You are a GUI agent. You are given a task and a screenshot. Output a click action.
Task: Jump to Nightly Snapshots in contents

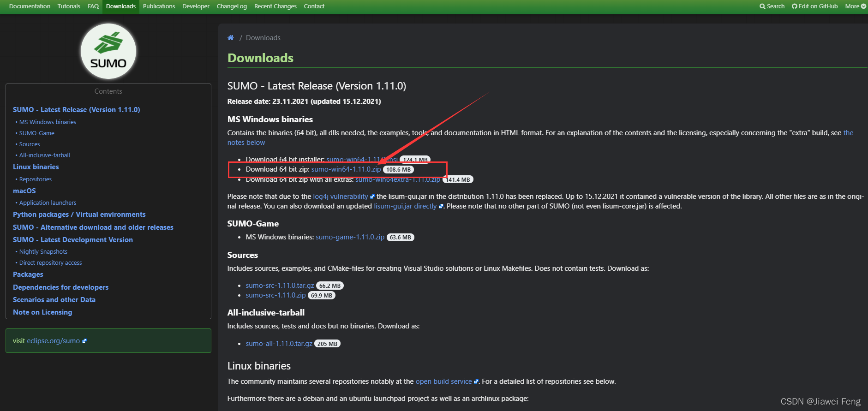(43, 252)
